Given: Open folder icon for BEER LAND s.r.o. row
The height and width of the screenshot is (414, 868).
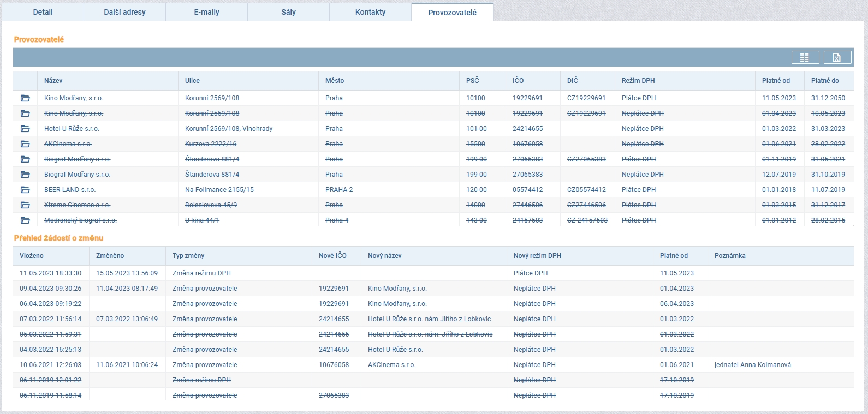Looking at the screenshot, I should [25, 190].
